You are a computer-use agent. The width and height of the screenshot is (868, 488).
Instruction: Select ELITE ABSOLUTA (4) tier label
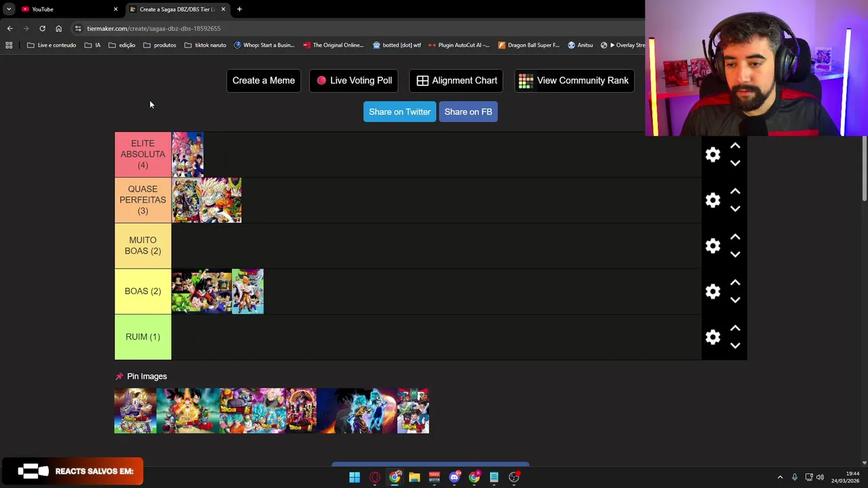142,155
